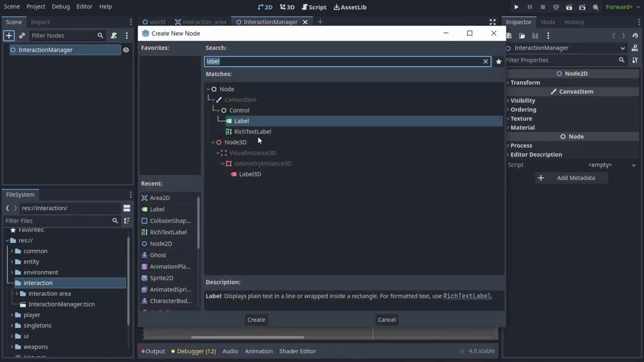
Task: Toggle distraction-free mode icon beside scene tabs
Action: (x=493, y=22)
